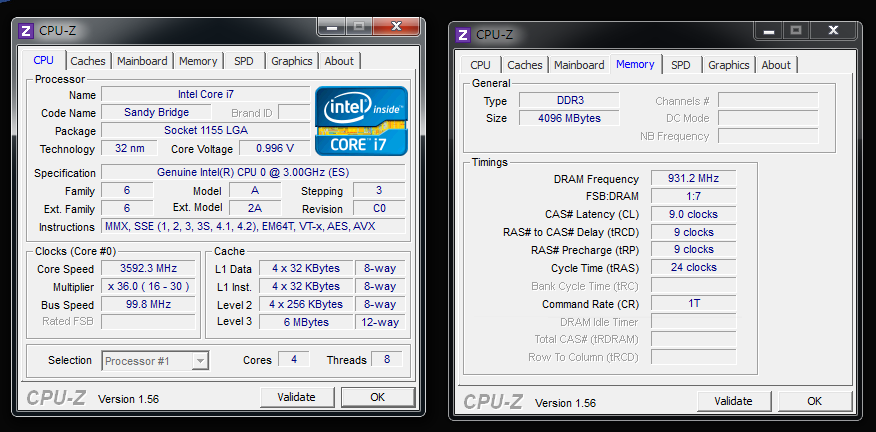Screen dimensions: 876x432
Task: Click CPU-Z logo icon in right window title bar
Action: click(463, 35)
